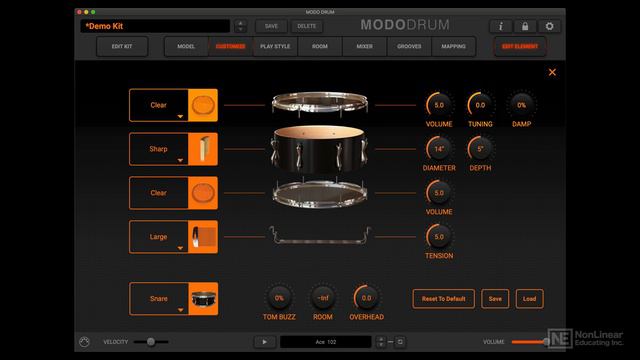Click the top Clear drum head icon
The height and width of the screenshot is (360, 640).
click(203, 105)
